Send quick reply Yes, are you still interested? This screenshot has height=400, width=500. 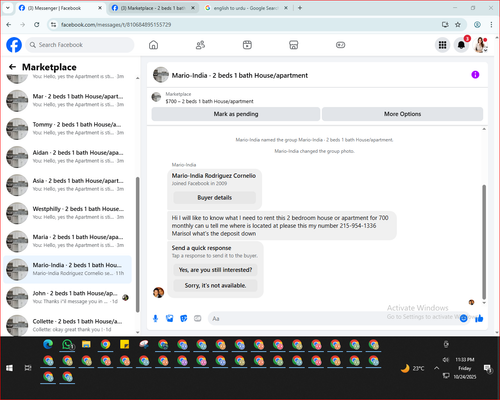(215, 270)
